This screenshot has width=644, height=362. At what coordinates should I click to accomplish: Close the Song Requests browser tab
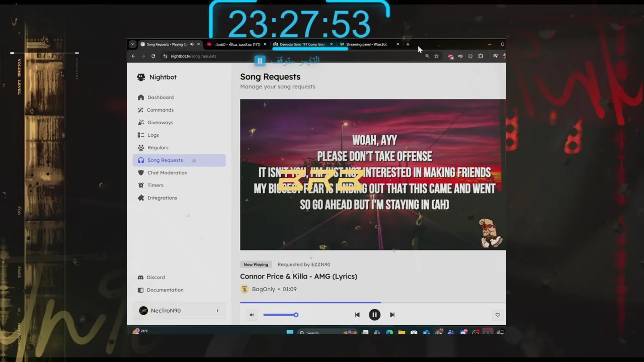click(x=198, y=44)
